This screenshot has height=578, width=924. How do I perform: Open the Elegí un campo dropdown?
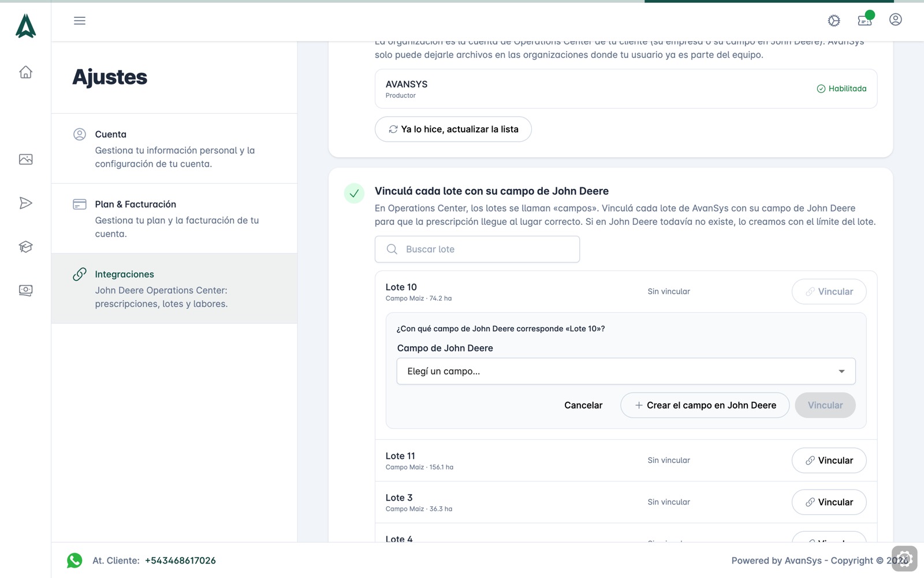(x=626, y=371)
